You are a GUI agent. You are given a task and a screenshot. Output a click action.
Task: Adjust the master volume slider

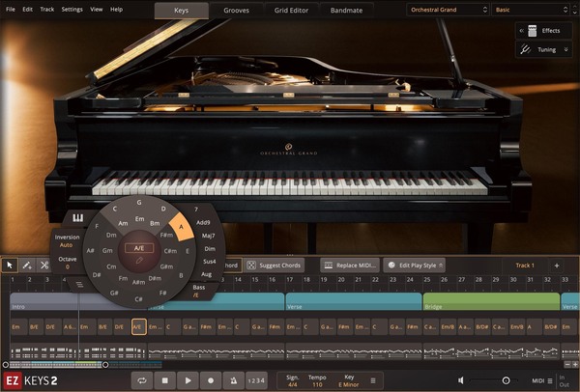(x=506, y=380)
